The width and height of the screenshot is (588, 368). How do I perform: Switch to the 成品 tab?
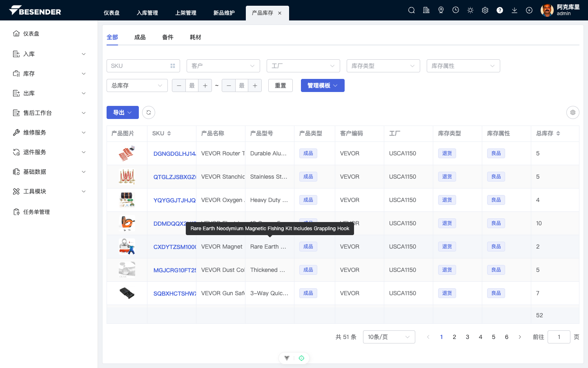pyautogui.click(x=140, y=37)
